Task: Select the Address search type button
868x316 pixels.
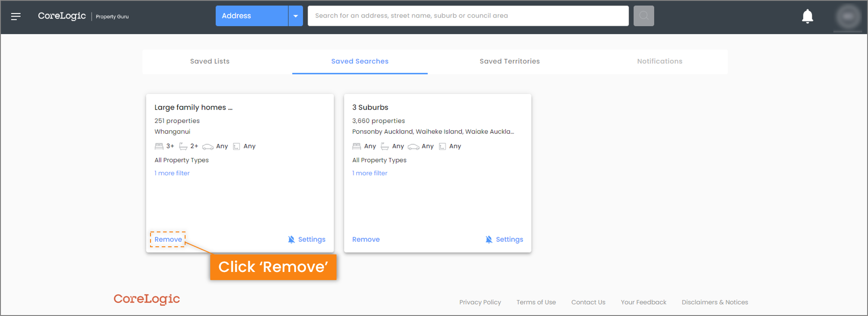Action: 252,16
